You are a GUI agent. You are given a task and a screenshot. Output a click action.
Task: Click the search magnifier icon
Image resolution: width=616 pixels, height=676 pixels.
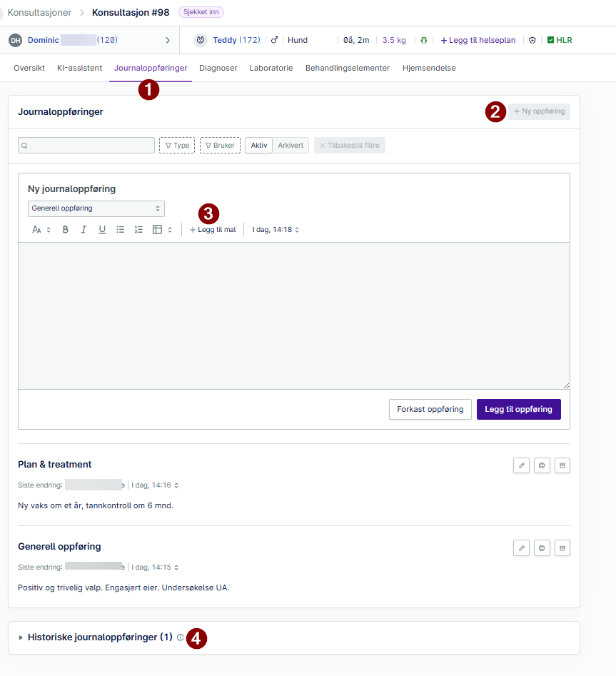[x=24, y=146]
